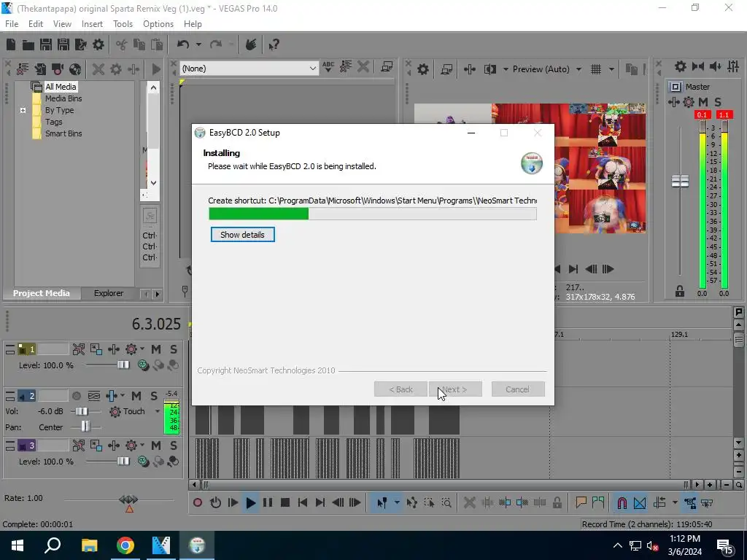Open Auto Ripple dropdown arrow
This screenshot has height=560, width=747.
pos(675,502)
